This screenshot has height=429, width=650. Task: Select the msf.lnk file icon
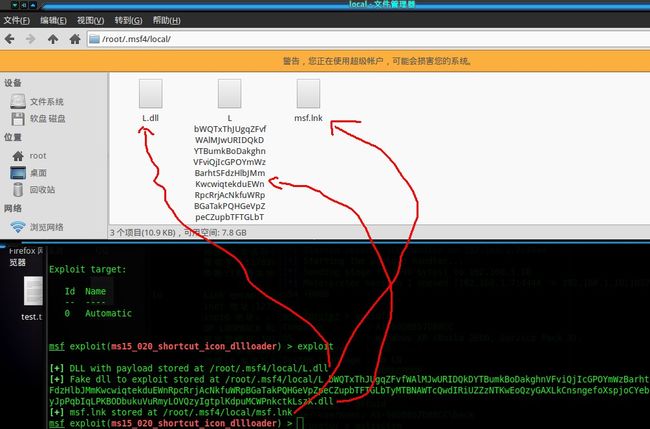308,94
